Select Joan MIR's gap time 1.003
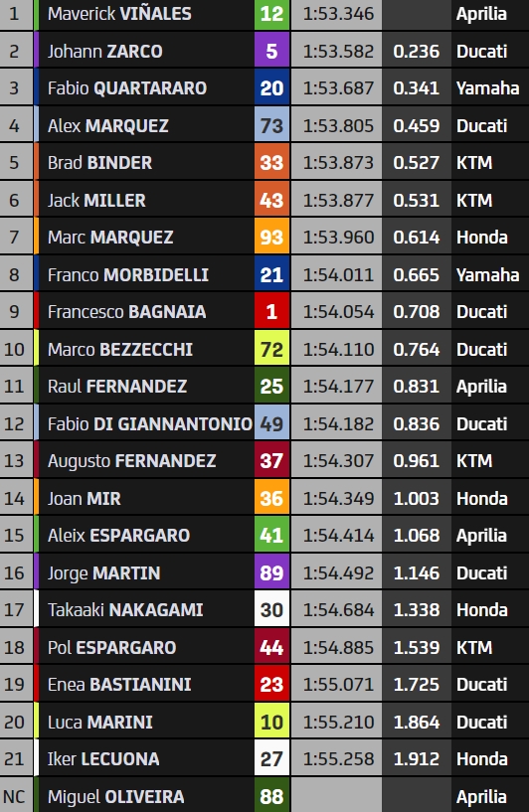Viewport: 529px width, 812px height. pyautogui.click(x=416, y=498)
